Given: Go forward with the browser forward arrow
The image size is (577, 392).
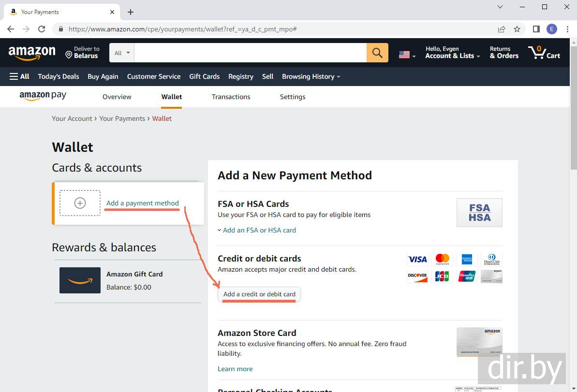Looking at the screenshot, I should pyautogui.click(x=26, y=29).
